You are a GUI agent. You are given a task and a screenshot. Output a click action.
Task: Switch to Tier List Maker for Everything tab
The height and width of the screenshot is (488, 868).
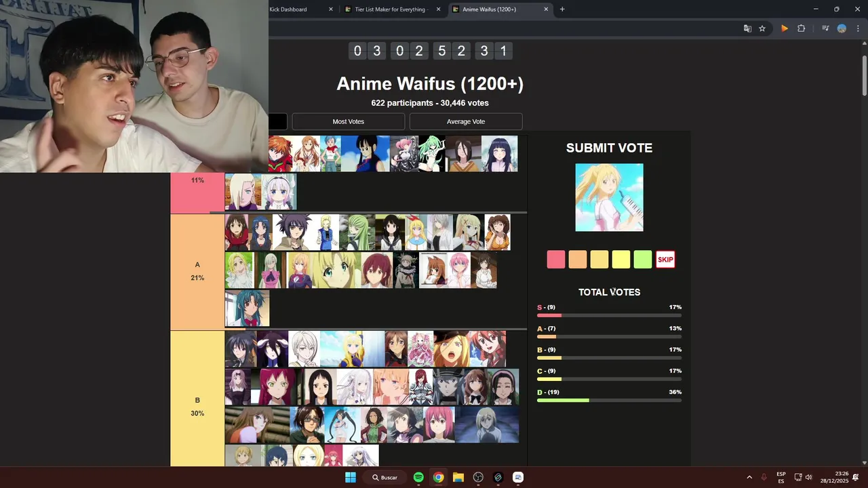391,9
